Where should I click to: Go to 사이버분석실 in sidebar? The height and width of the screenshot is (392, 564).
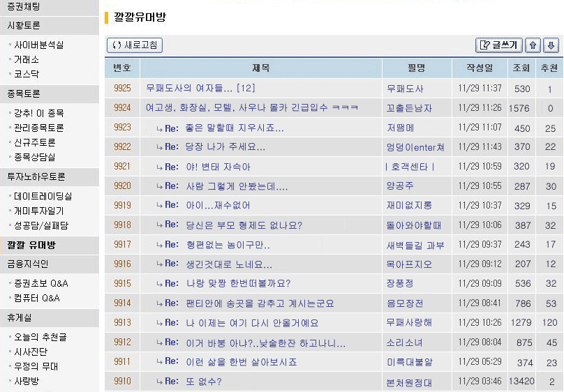point(38,45)
